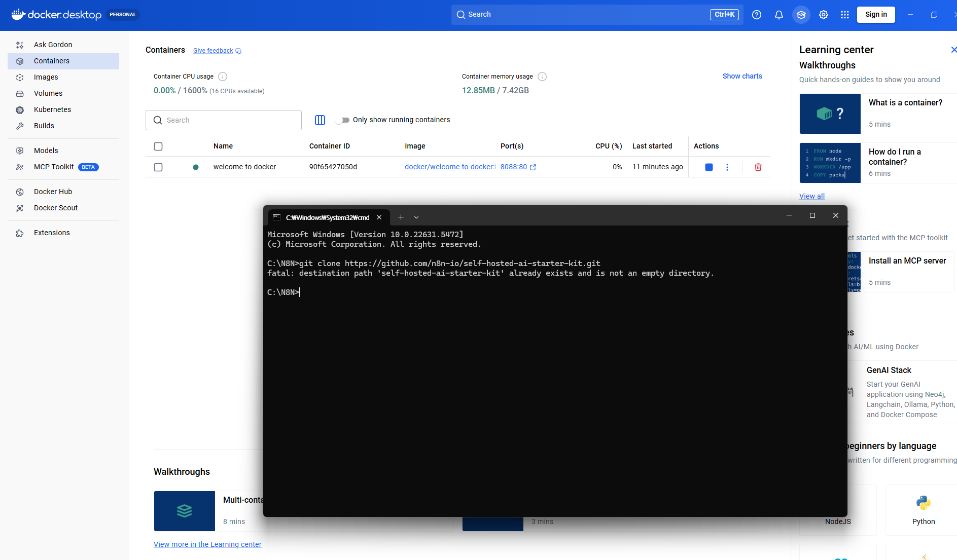Image resolution: width=957 pixels, height=560 pixels.
Task: Open Docker settings gear icon
Action: (x=824, y=15)
